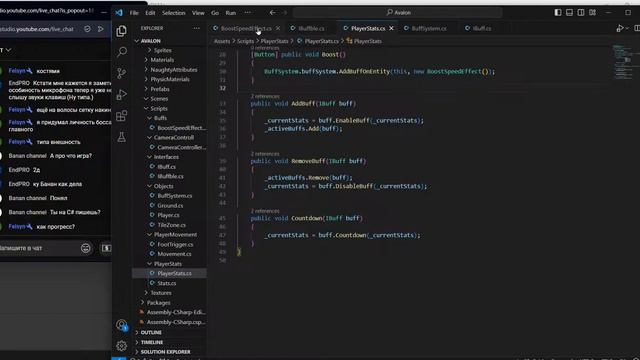
Task: Click the Avalon command center search box
Action: tap(398, 13)
